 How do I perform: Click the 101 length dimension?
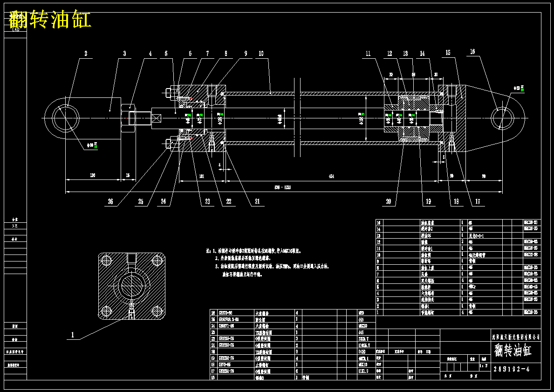tap(202, 176)
